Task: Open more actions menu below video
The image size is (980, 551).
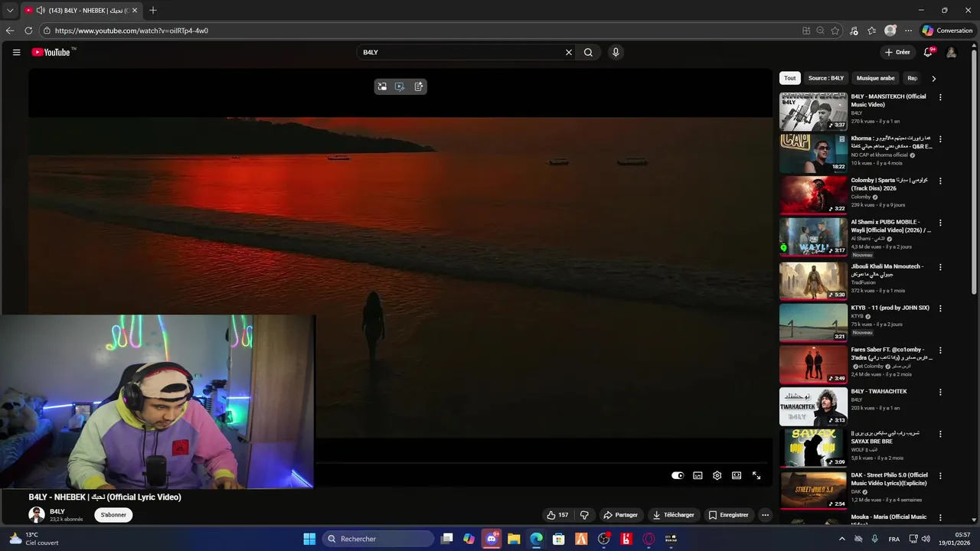Action: pyautogui.click(x=765, y=515)
